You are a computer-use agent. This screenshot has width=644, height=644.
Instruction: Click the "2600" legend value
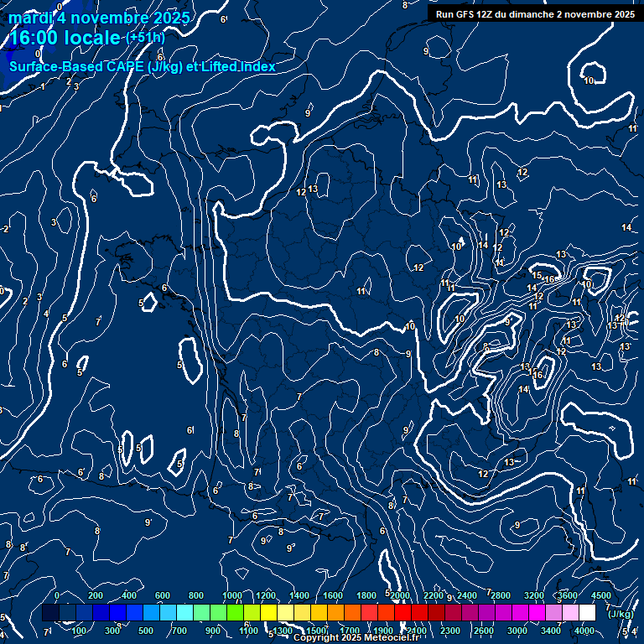pyautogui.click(x=484, y=631)
